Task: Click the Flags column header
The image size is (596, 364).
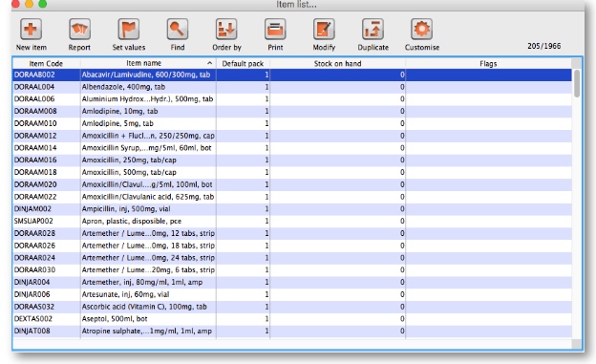Action: (x=488, y=63)
